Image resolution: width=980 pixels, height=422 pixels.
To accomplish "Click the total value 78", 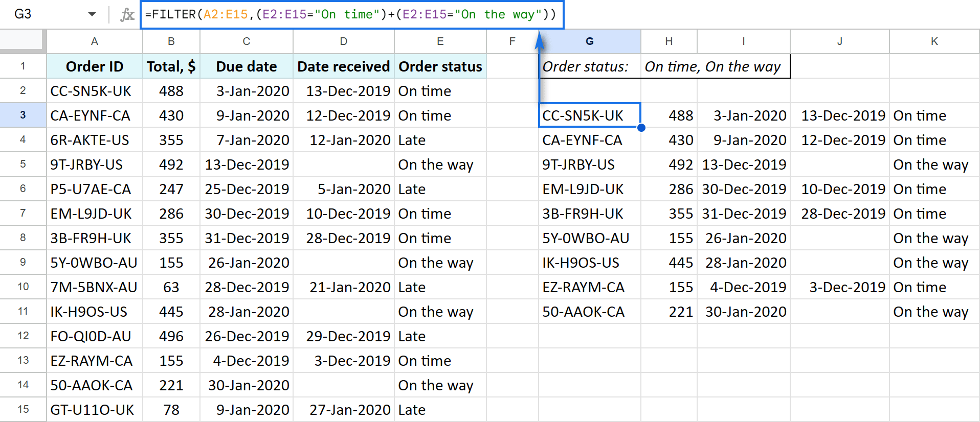I will pyautogui.click(x=171, y=410).
